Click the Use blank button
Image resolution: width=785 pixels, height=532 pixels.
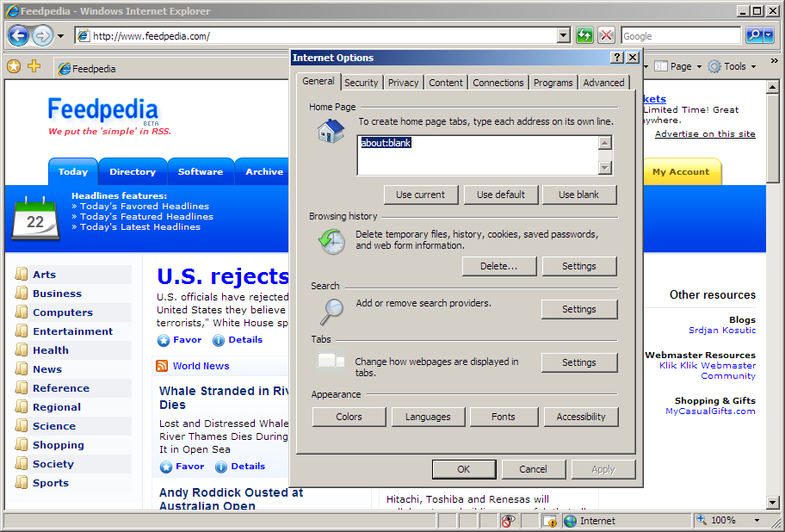[578, 195]
